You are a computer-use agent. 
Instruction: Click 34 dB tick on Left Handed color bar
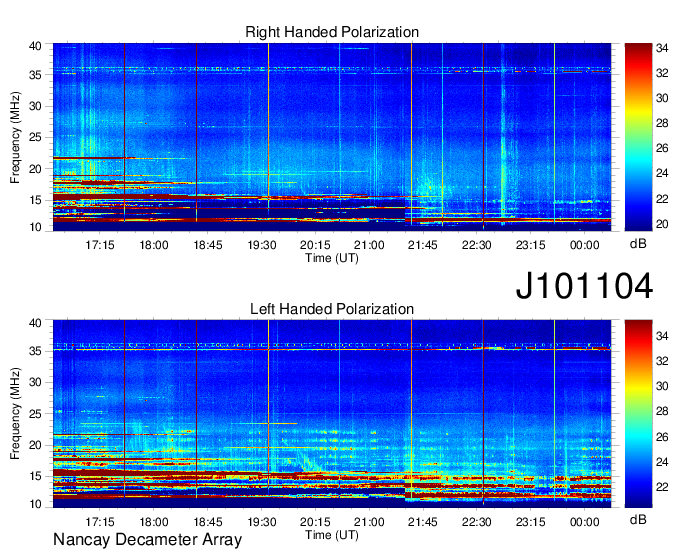662,336
